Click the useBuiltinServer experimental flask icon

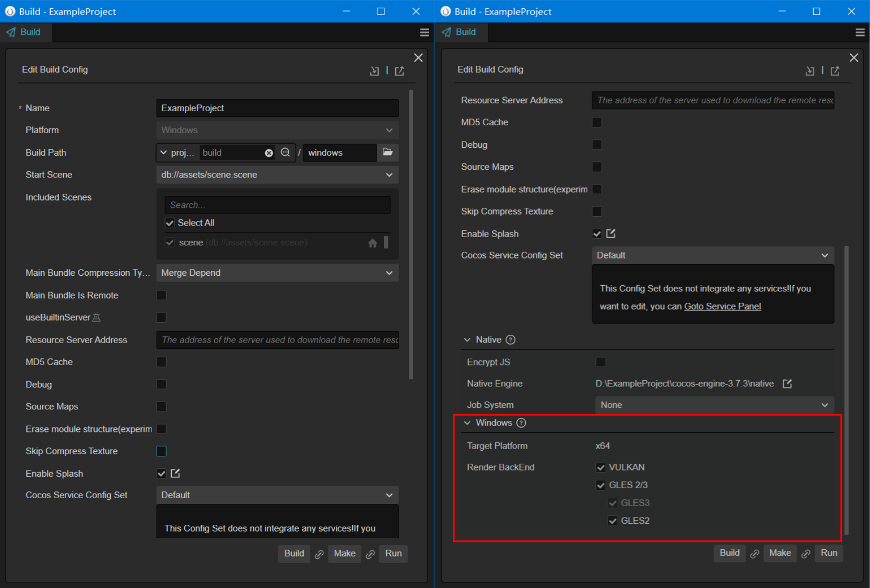click(97, 317)
